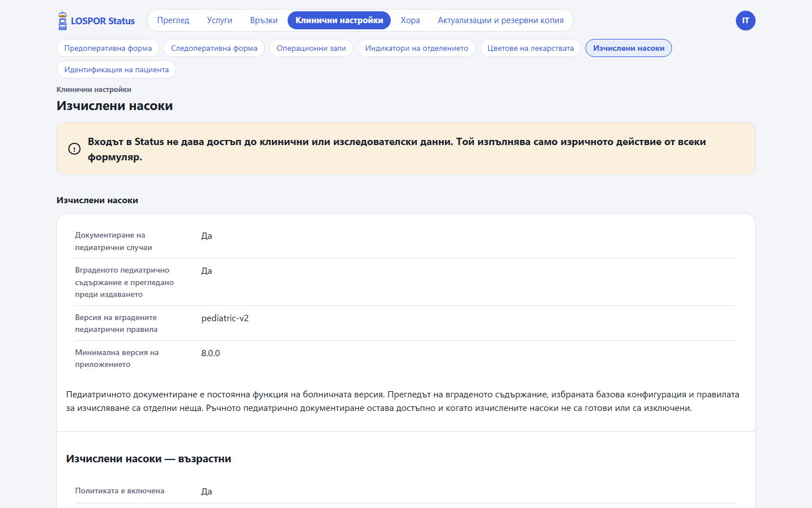Click the Политиката е включена label
This screenshot has height=508, width=812.
120,491
